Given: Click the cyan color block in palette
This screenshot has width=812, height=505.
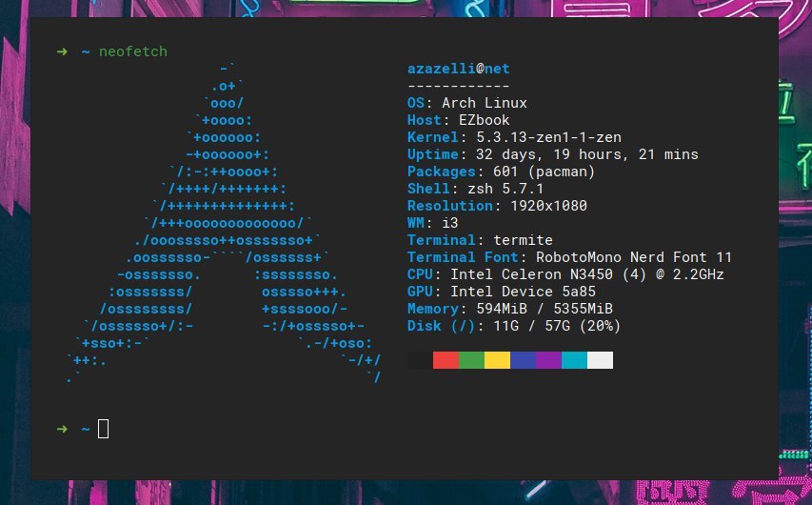Looking at the screenshot, I should click(x=574, y=360).
